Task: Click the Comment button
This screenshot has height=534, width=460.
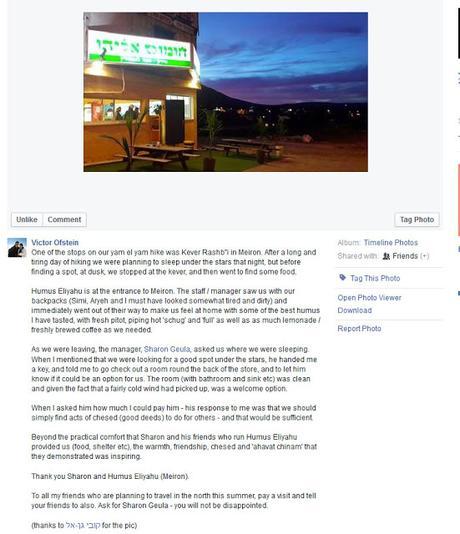Action: [64, 220]
